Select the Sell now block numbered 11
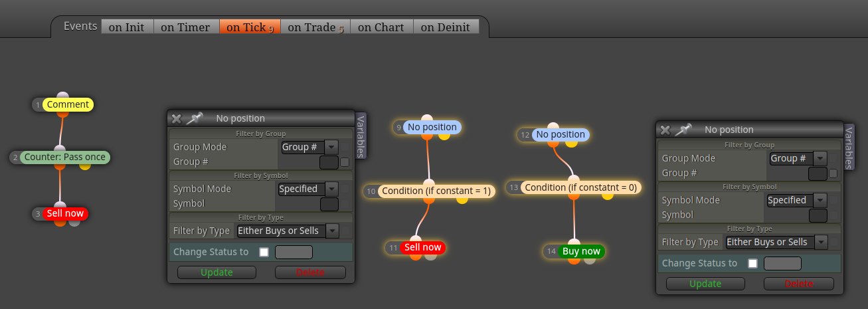Viewport: 868px width, 309px height. click(x=422, y=247)
